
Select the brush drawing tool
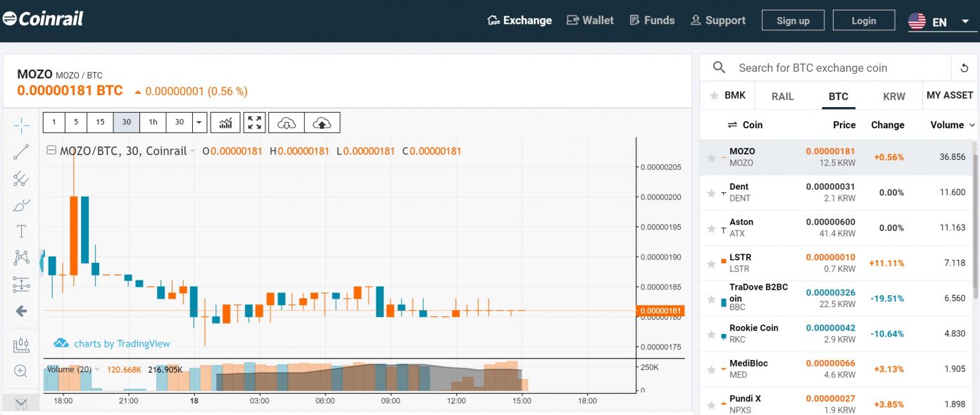coord(21,205)
